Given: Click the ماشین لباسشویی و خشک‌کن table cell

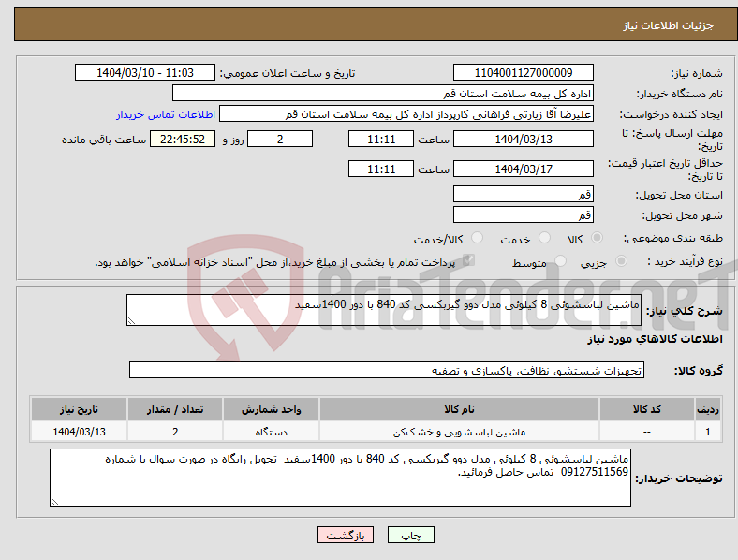Looking at the screenshot, I should coord(459,432).
